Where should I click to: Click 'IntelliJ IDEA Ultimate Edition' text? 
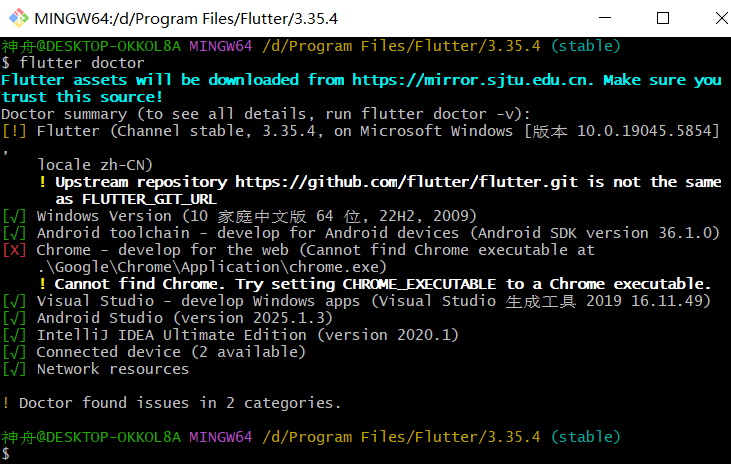coord(172,335)
